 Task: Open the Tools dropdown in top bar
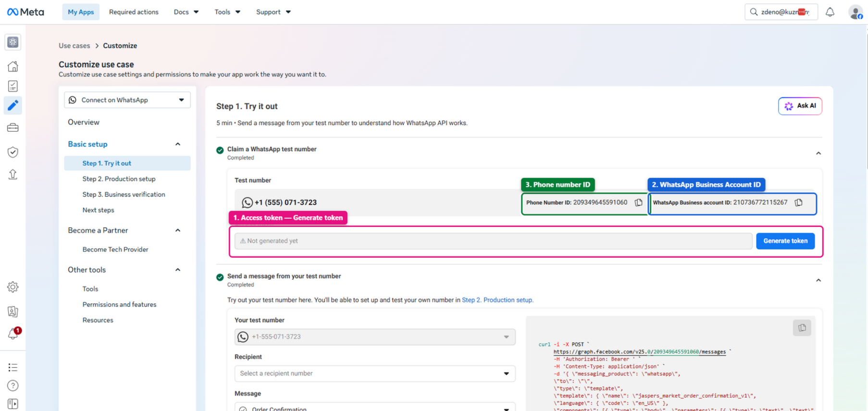pyautogui.click(x=227, y=12)
